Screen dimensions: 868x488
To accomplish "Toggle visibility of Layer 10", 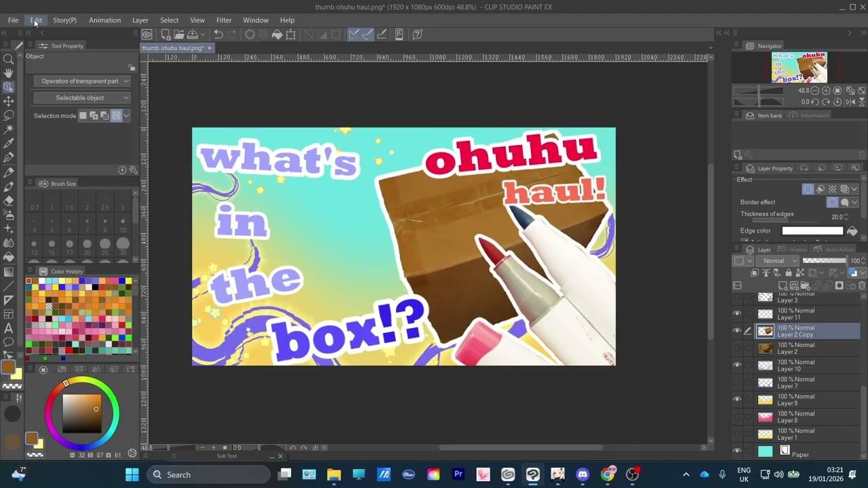I will pos(737,365).
